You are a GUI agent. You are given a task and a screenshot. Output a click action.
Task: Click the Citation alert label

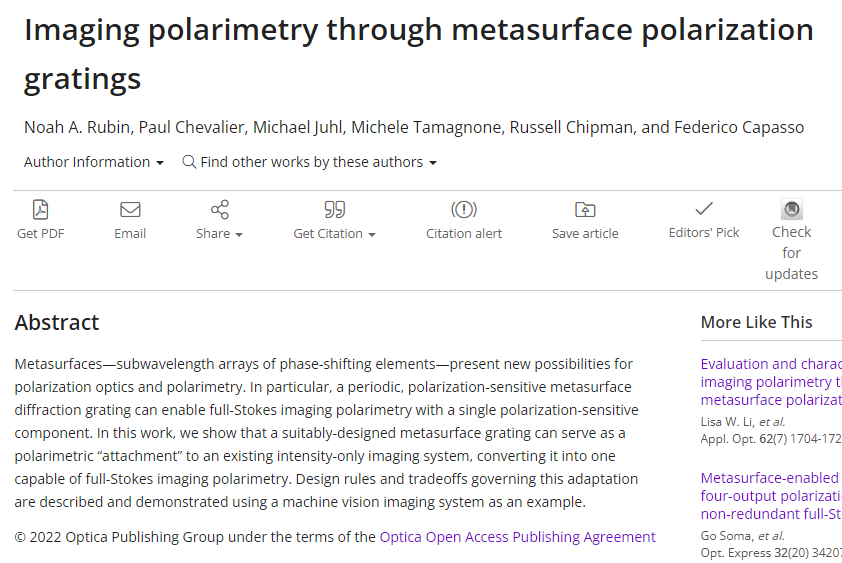(464, 234)
